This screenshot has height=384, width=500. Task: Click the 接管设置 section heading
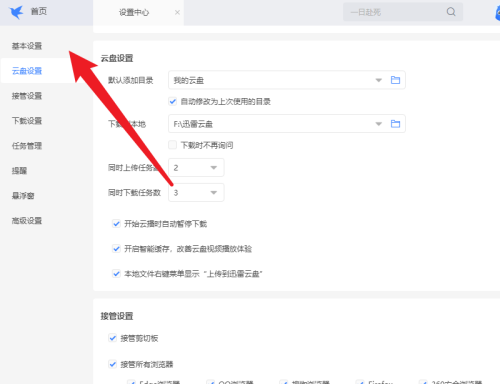[x=117, y=316]
